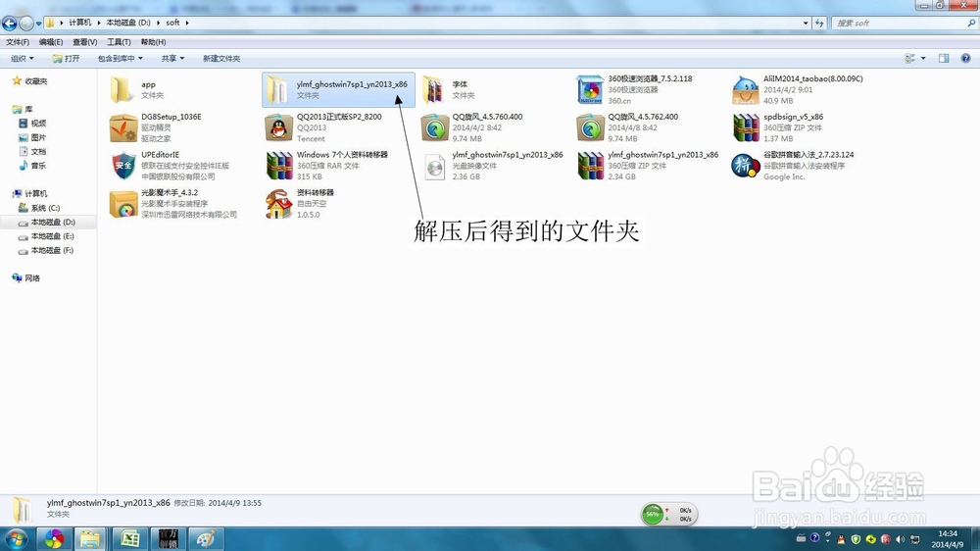Click 本地磁盘 (D:) in the address bar
Screen dimensions: 980x551
(x=128, y=23)
